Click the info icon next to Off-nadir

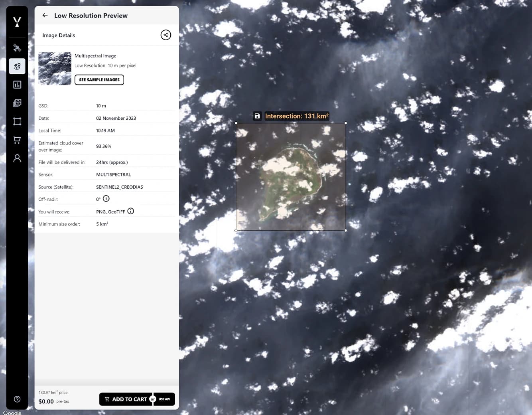[106, 199]
